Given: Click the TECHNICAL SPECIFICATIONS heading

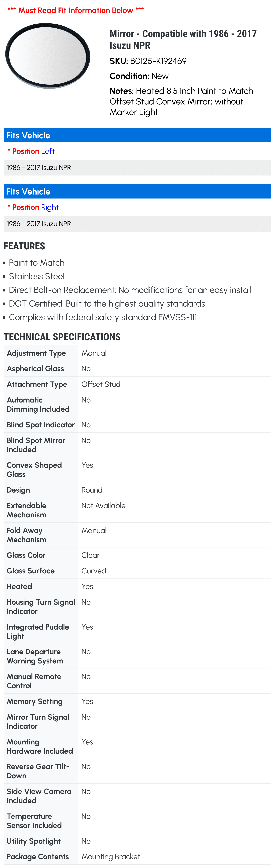Looking at the screenshot, I should (62, 337).
